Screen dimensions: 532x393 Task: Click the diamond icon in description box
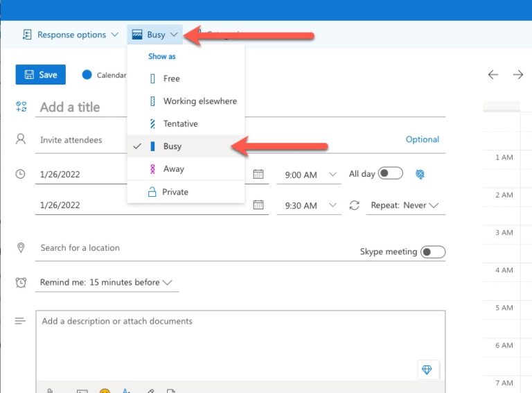(427, 370)
